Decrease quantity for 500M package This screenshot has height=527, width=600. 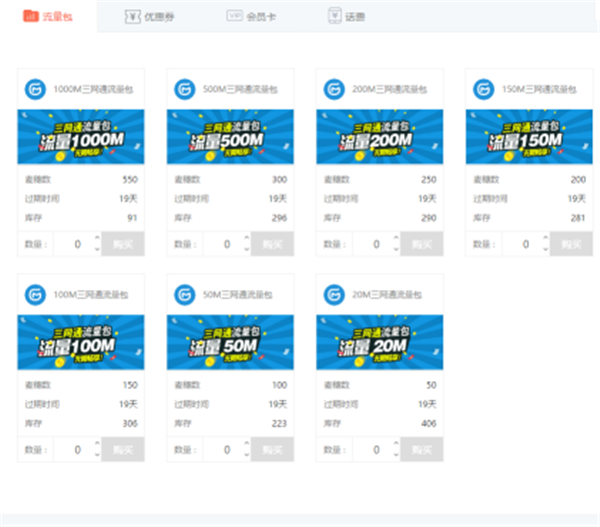[x=247, y=249]
